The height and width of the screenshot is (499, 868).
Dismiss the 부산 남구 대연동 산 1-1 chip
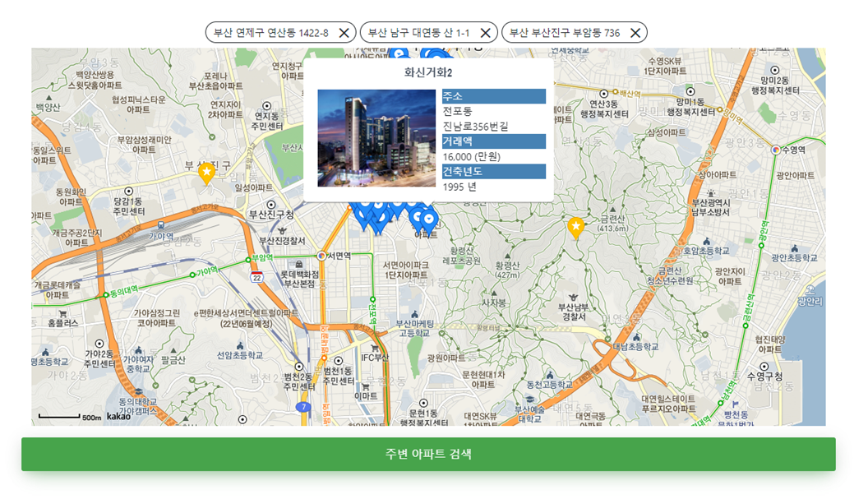[x=486, y=32]
